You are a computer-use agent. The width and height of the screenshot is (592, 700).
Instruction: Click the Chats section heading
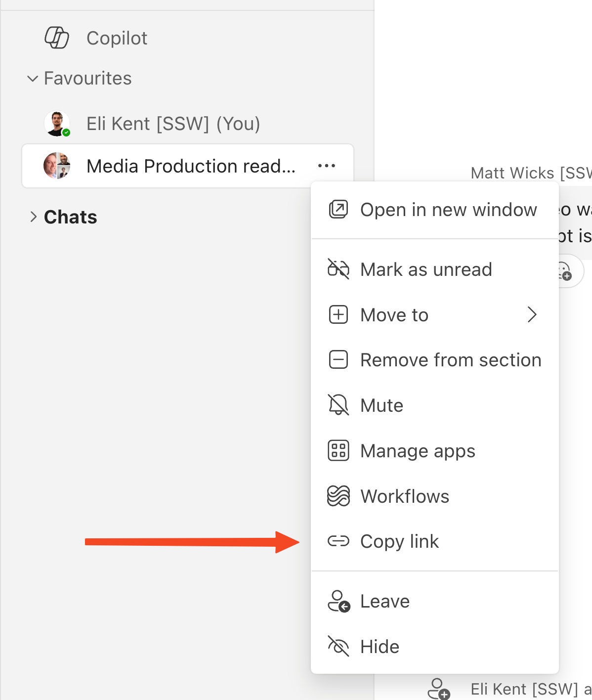(71, 217)
